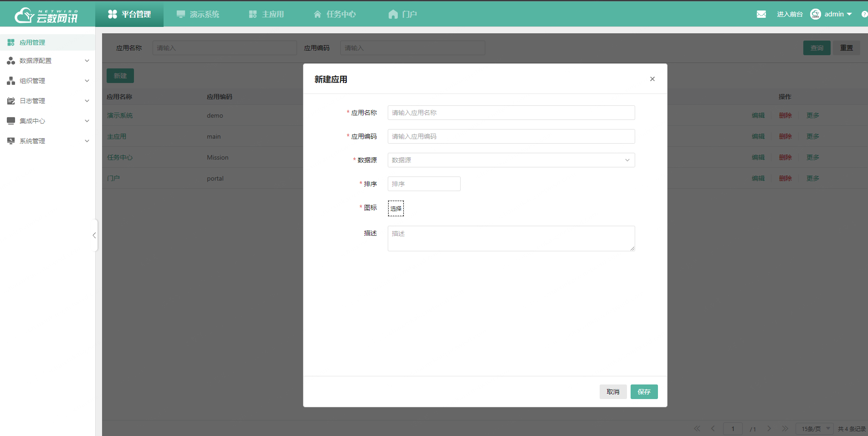Click the 组织管理 sidebar icon
The height and width of the screenshot is (436, 868).
[x=11, y=81]
